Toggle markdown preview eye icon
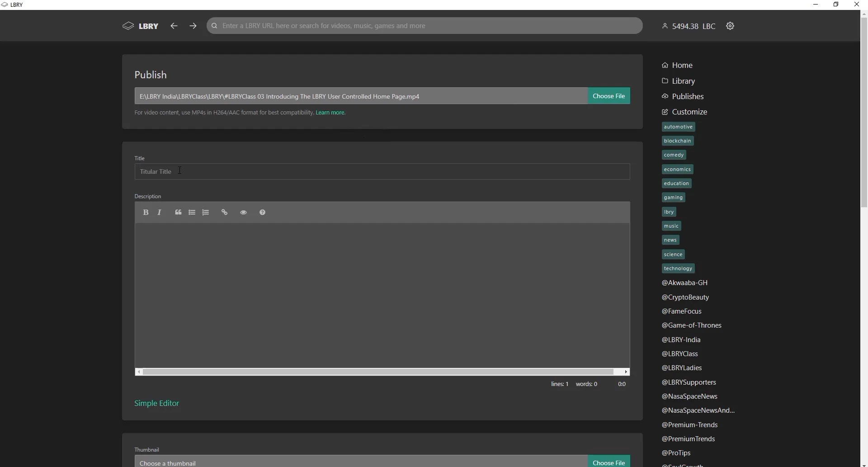The width and height of the screenshot is (868, 467). [x=243, y=212]
